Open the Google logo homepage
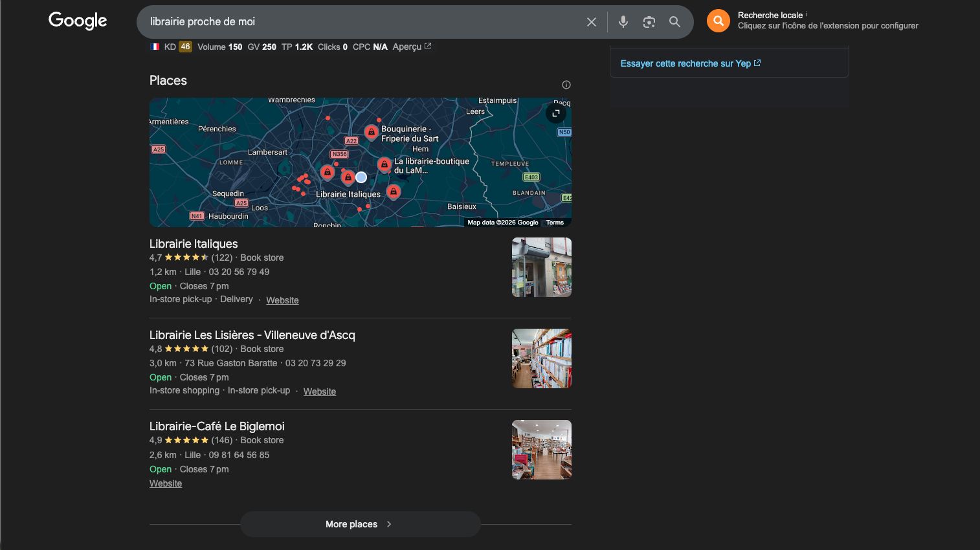Screen dimensions: 980x550 tap(78, 21)
